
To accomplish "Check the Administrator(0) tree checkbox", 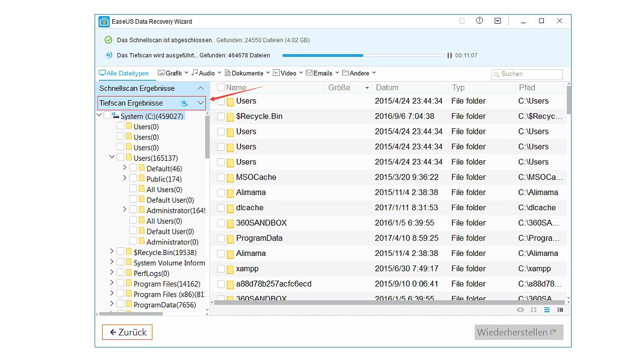I will [133, 241].
